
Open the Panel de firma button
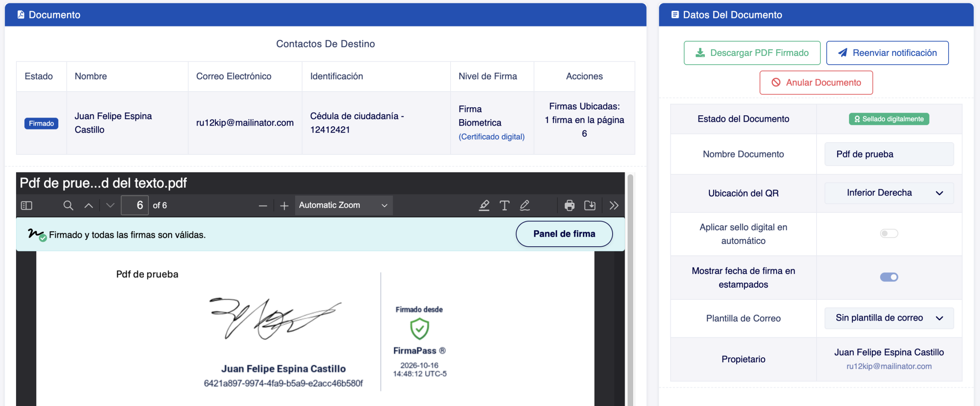point(564,234)
